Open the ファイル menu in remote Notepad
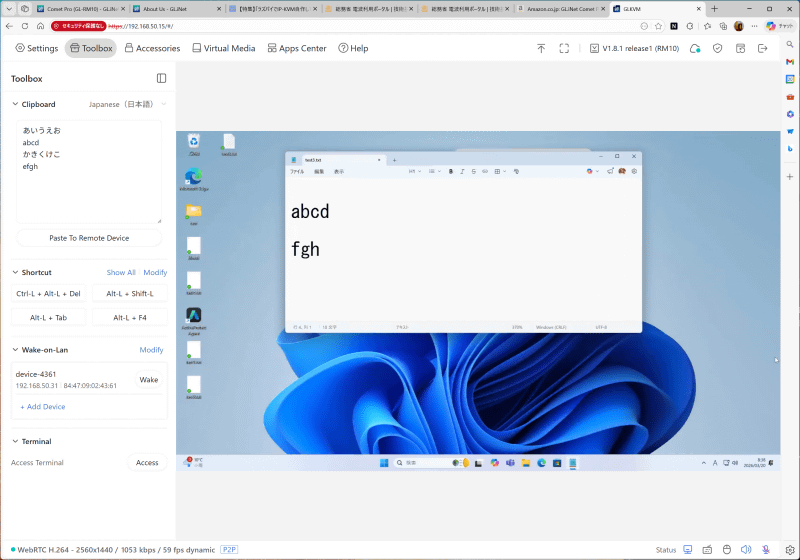The image size is (800, 560). click(297, 172)
